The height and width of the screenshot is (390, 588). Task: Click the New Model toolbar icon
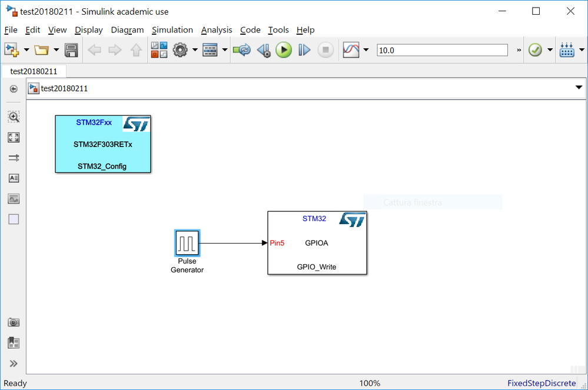tap(12, 50)
